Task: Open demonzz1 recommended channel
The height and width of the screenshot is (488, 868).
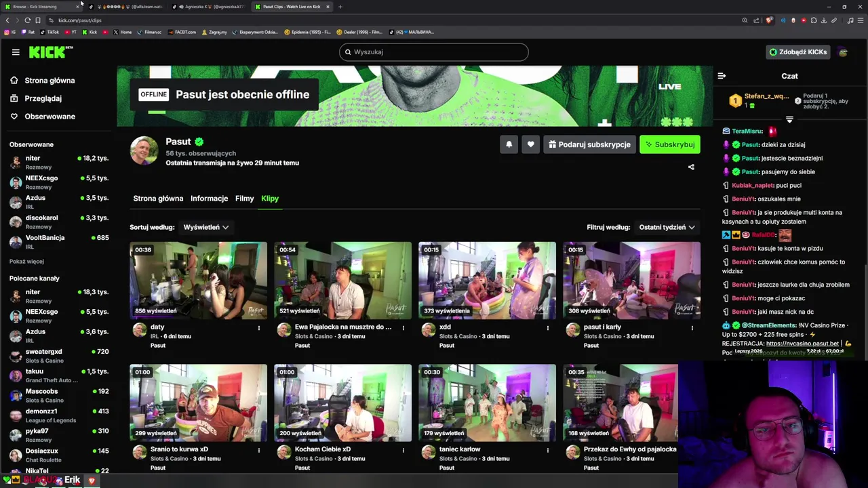Action: (x=58, y=415)
